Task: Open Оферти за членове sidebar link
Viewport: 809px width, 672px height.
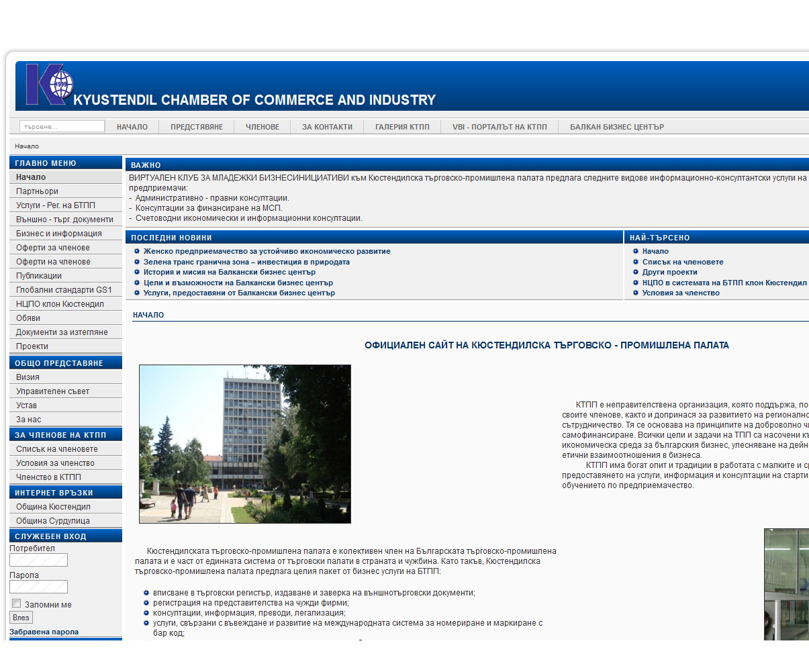Action: click(x=66, y=248)
